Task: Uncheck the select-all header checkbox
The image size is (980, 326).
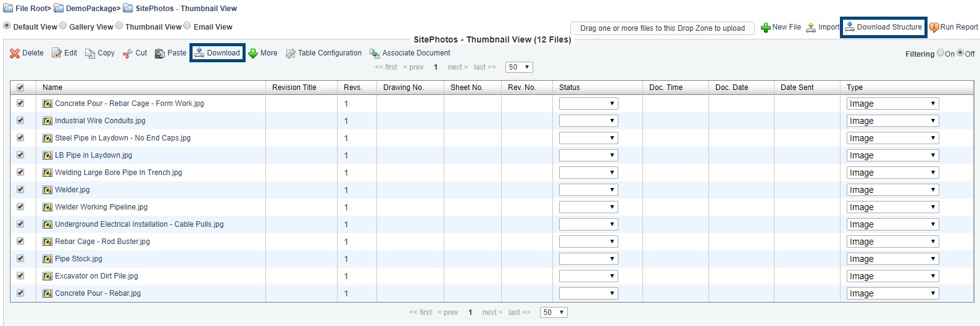Action: 20,88
